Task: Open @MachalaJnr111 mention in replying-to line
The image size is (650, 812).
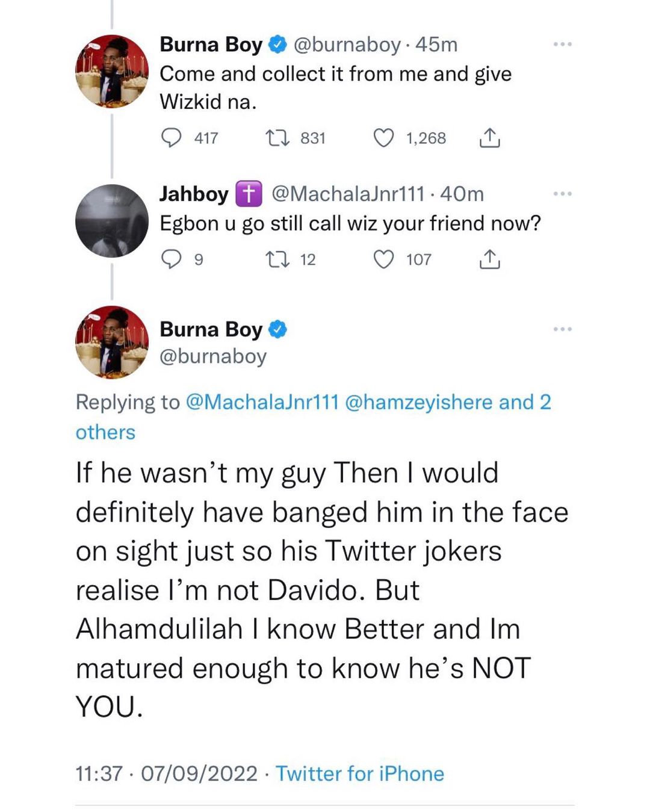Action: pyautogui.click(x=262, y=402)
